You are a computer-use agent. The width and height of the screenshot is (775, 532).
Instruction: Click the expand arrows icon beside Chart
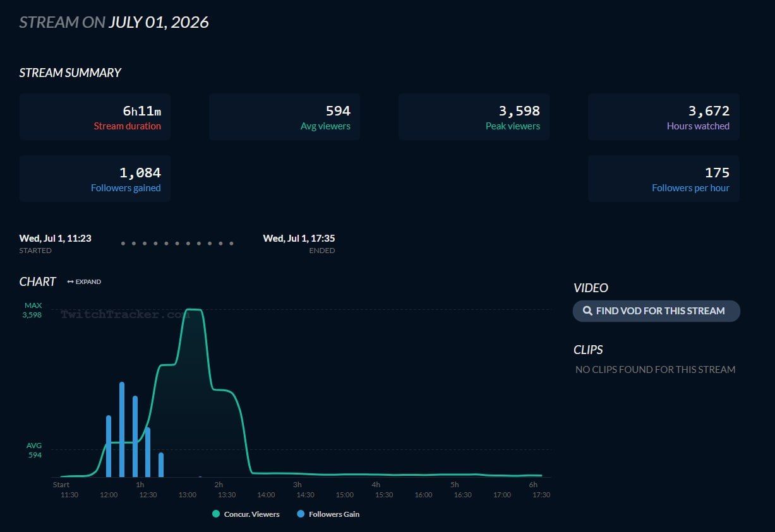pyautogui.click(x=70, y=282)
